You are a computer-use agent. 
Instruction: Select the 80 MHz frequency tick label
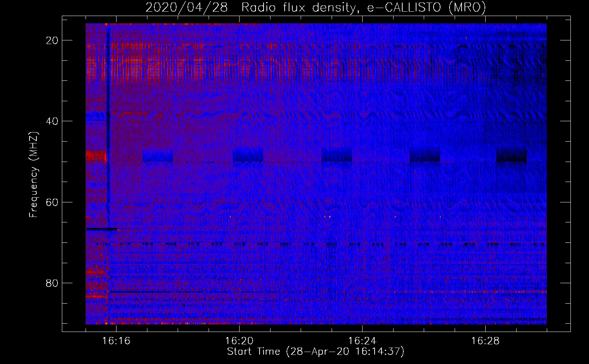click(52, 283)
